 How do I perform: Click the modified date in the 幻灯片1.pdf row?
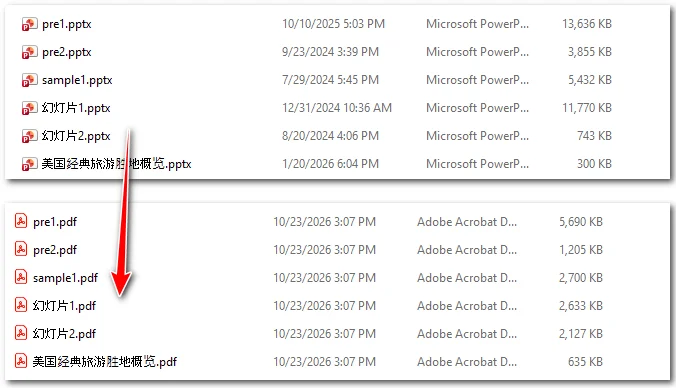(x=325, y=306)
